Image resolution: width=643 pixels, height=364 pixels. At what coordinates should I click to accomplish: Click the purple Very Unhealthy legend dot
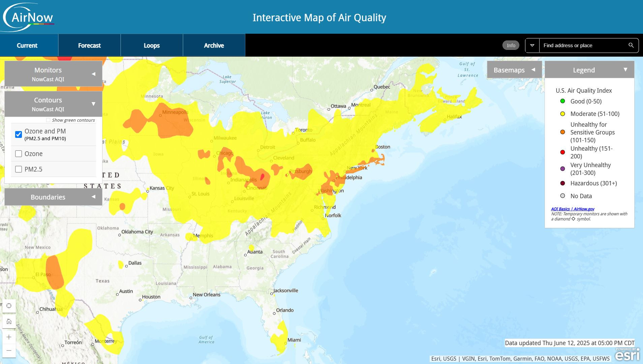pyautogui.click(x=562, y=169)
